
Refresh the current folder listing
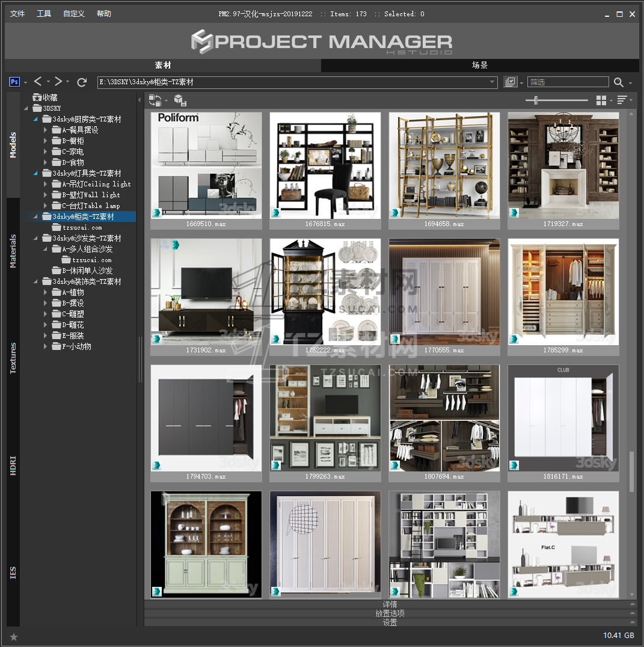coord(82,82)
